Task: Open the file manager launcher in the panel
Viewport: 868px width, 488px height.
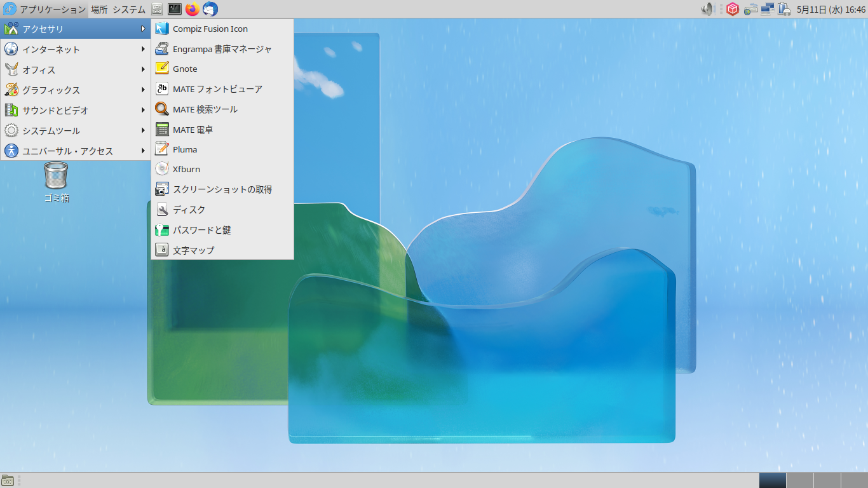Action: (x=157, y=10)
